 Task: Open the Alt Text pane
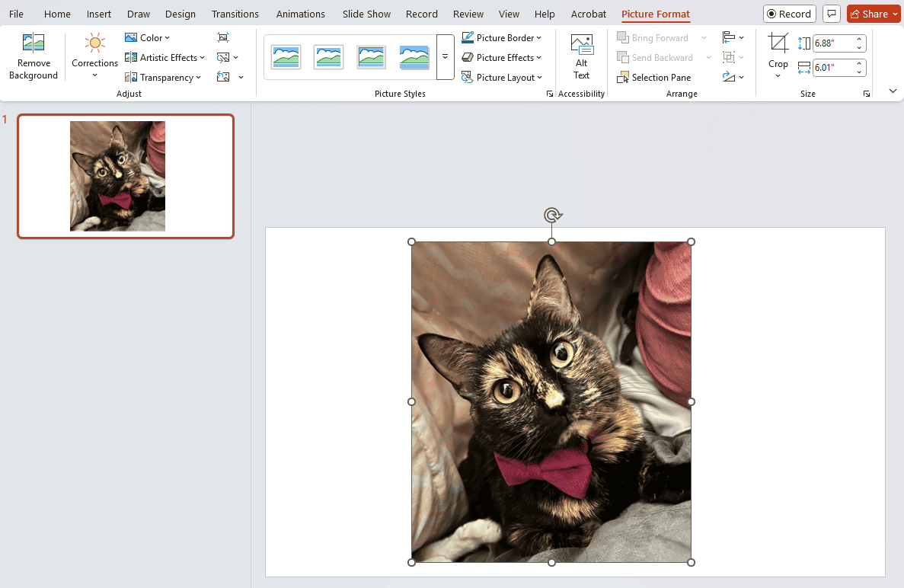(581, 56)
